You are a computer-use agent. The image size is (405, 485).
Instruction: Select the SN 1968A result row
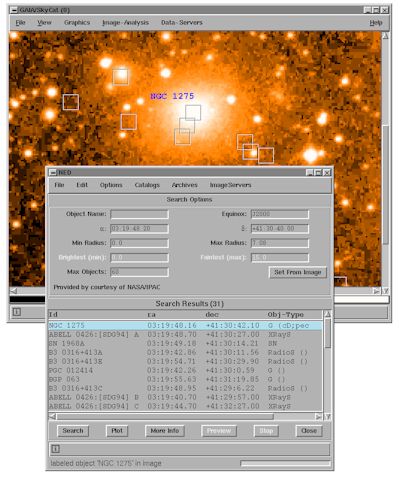[x=185, y=343]
